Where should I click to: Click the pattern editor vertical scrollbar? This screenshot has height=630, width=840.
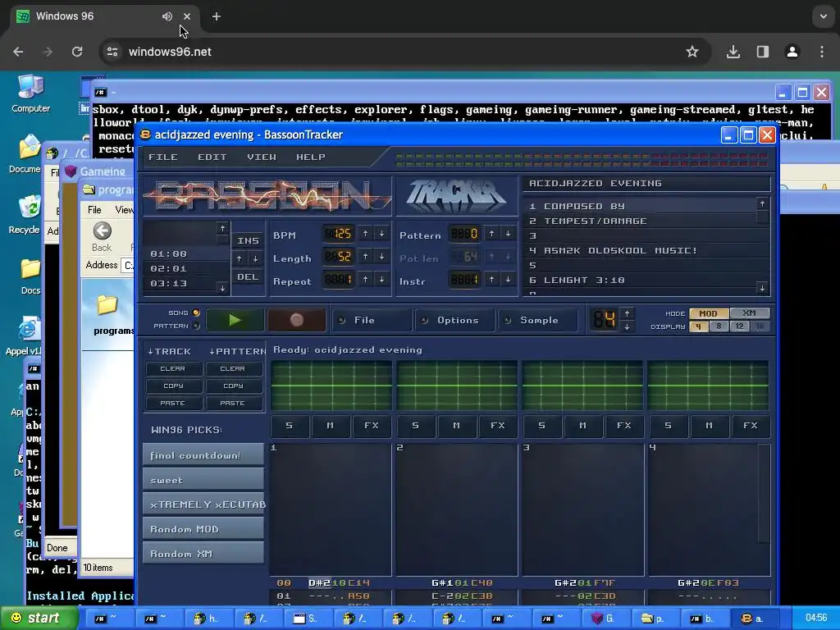764,493
